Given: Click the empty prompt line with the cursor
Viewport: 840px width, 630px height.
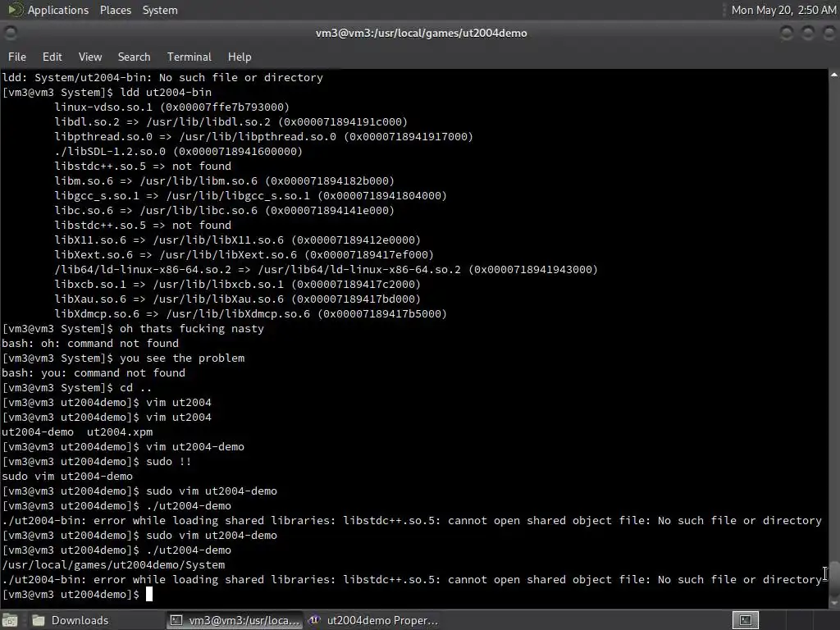Looking at the screenshot, I should coord(77,595).
